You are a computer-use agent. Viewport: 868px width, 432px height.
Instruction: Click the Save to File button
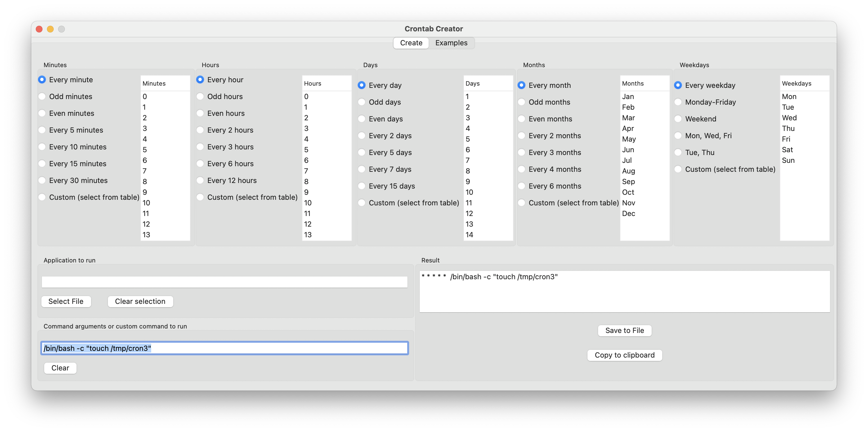click(x=624, y=330)
